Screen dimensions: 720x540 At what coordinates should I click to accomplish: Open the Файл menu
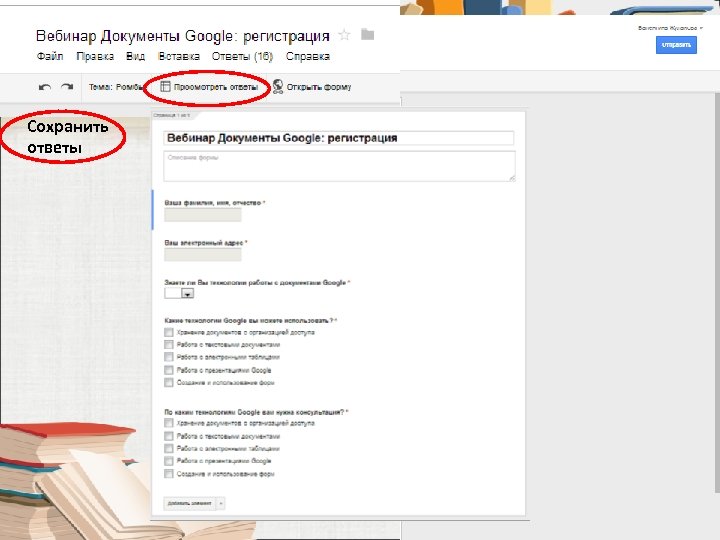click(x=50, y=56)
